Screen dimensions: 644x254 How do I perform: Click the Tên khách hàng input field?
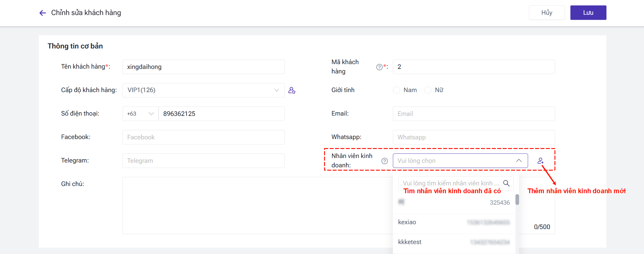pos(203,67)
